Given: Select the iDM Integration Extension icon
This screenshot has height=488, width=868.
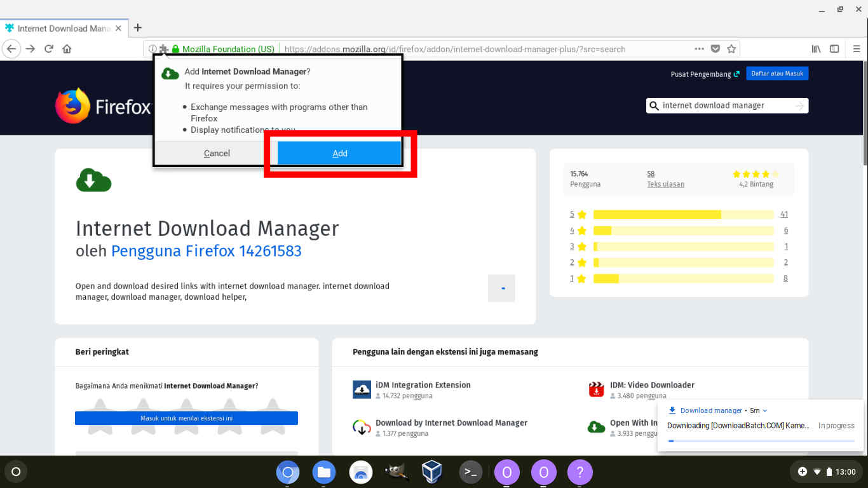Looking at the screenshot, I should pyautogui.click(x=362, y=389).
